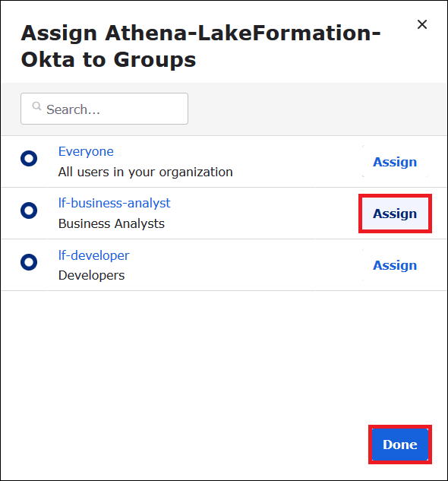Click the lf-developer group circle icon
This screenshot has width=448, height=481.
[29, 262]
